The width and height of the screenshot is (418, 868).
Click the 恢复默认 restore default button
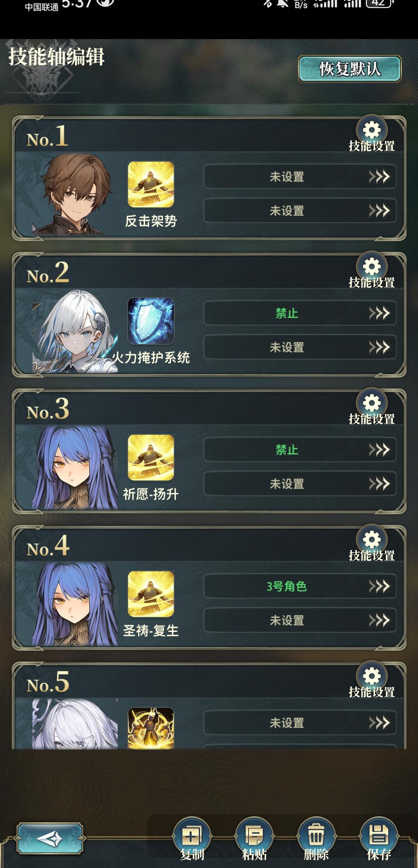350,69
